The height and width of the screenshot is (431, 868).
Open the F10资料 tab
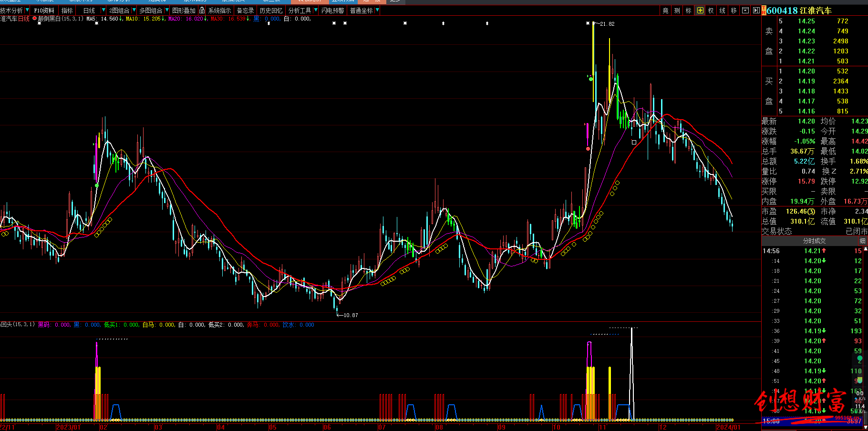tap(44, 10)
